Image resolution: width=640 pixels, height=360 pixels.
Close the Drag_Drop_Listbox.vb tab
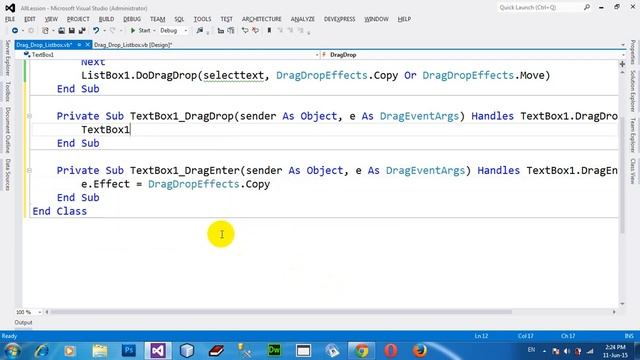click(x=88, y=45)
